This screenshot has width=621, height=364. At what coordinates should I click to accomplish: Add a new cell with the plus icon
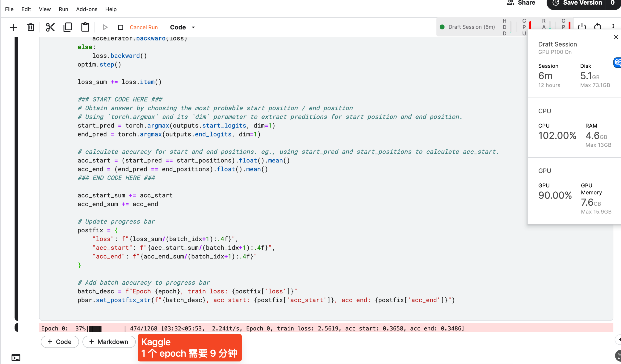pos(13,27)
